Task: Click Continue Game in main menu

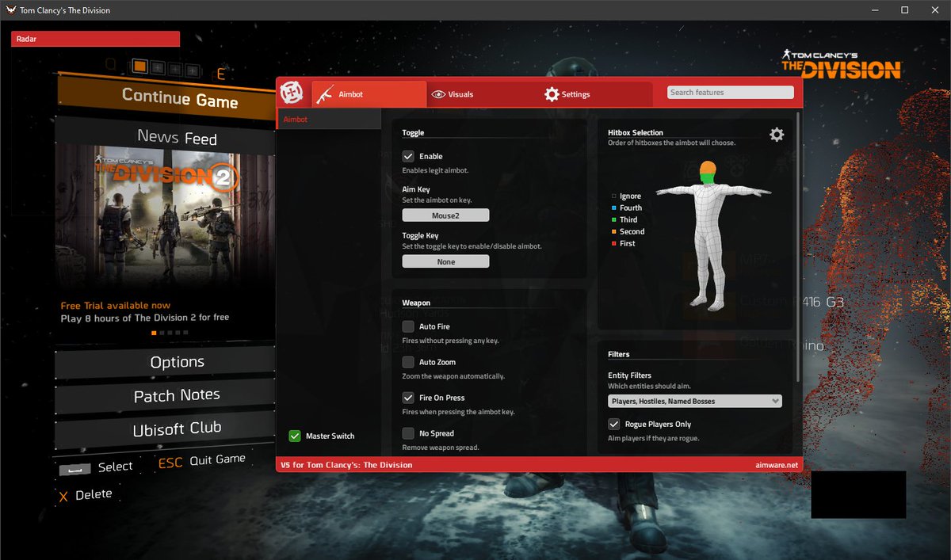Action: [x=179, y=98]
